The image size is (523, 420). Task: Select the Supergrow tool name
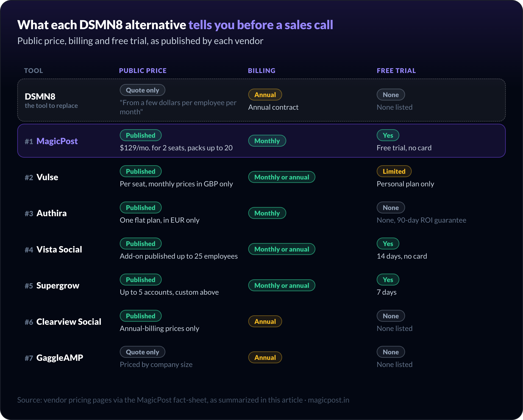58,286
